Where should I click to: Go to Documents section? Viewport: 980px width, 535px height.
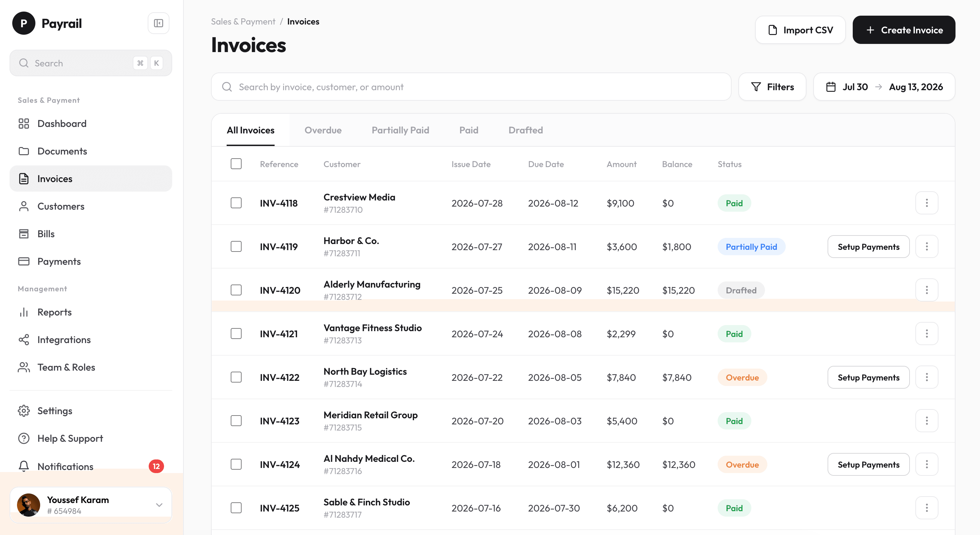91,151
